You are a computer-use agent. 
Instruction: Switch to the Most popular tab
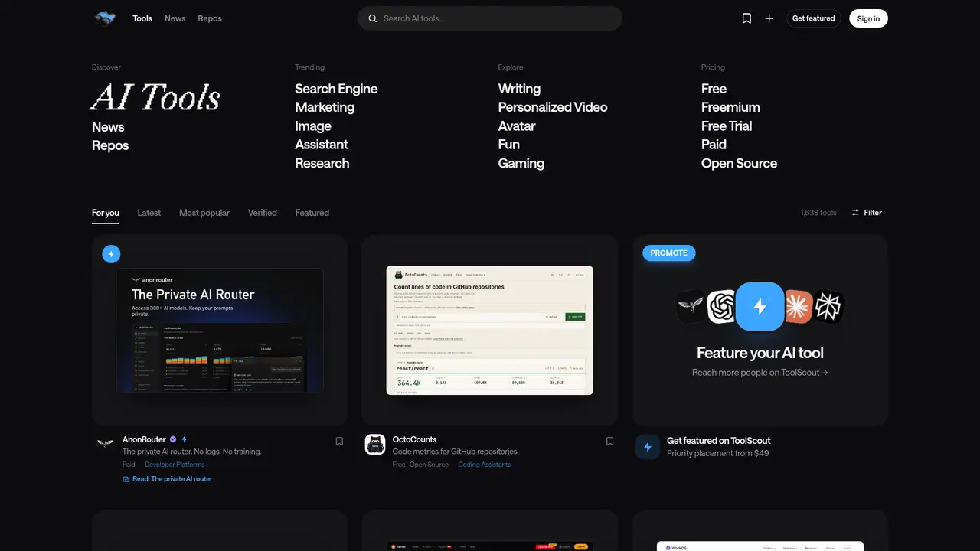[204, 213]
